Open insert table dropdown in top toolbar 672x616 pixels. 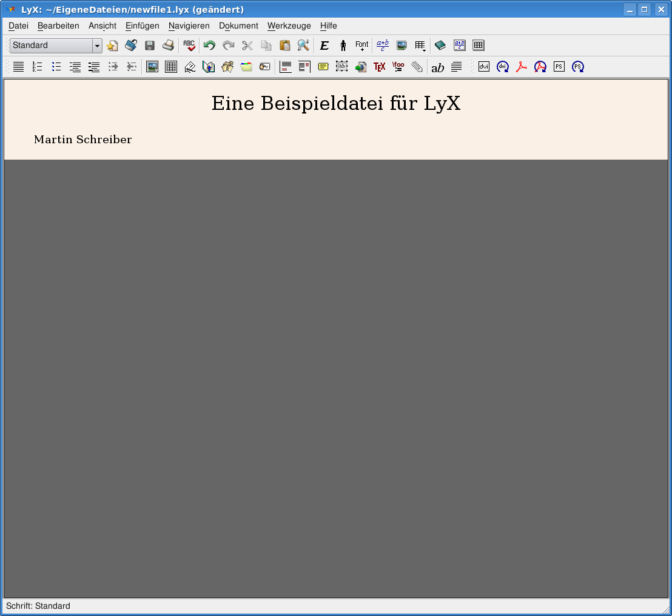pyautogui.click(x=420, y=46)
